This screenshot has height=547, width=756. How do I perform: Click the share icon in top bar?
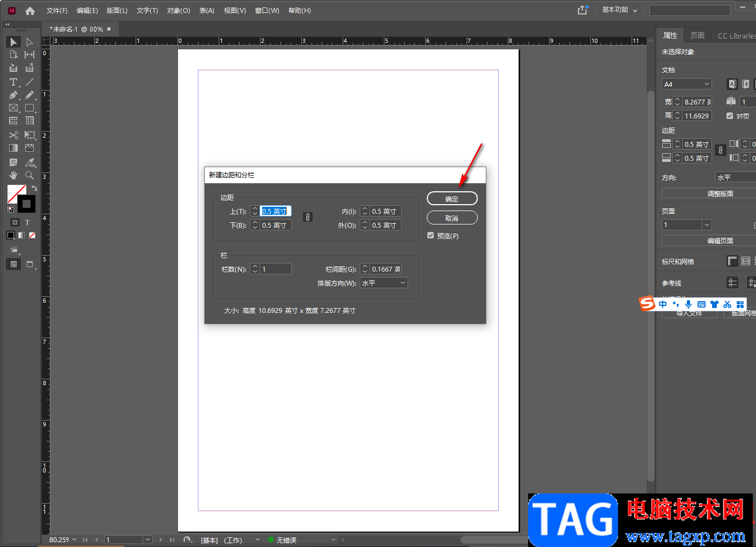(x=582, y=10)
